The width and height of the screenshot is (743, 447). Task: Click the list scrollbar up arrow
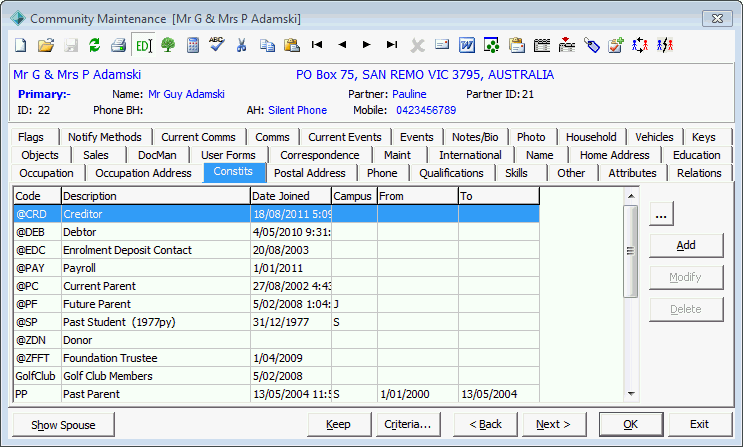[x=631, y=196]
